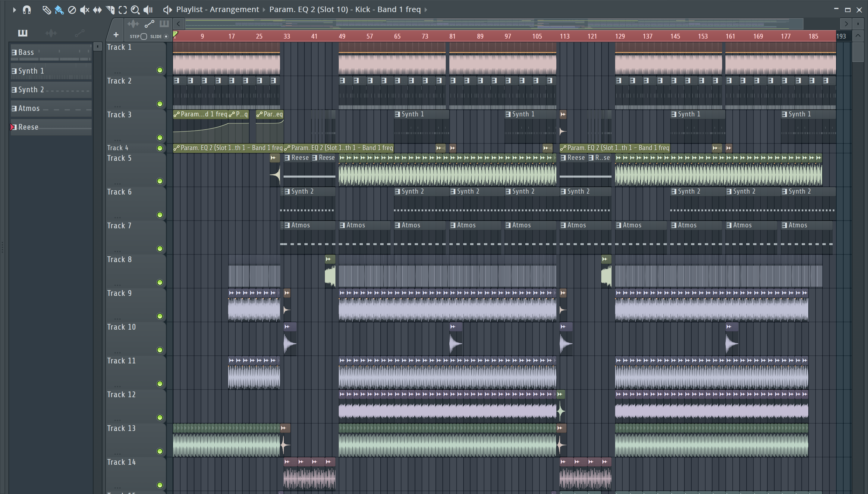Open Param...d 1 freq clip menu on Track 3
868x494 pixels.
[x=176, y=114]
